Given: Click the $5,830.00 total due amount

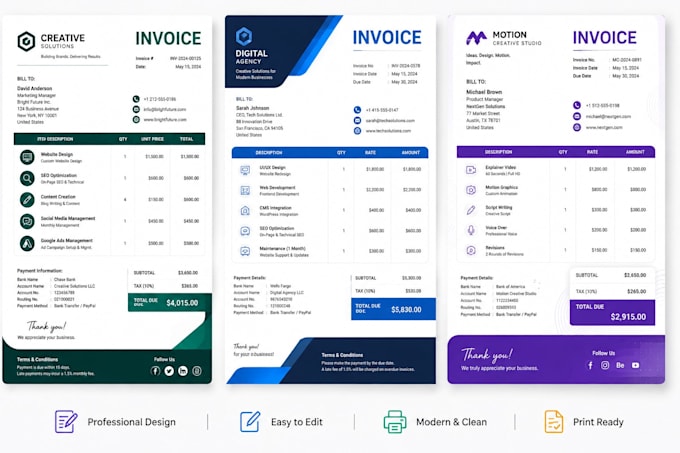Looking at the screenshot, I should click(x=406, y=310).
